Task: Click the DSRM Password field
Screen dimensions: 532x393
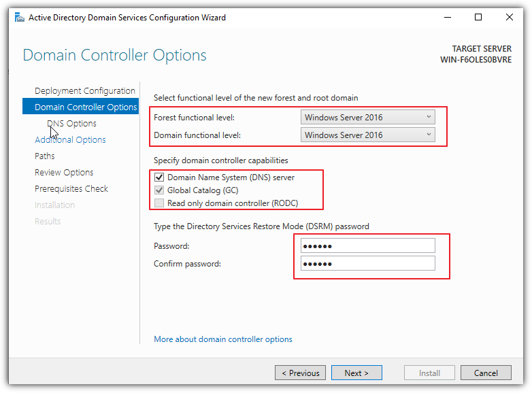Action: click(x=368, y=246)
